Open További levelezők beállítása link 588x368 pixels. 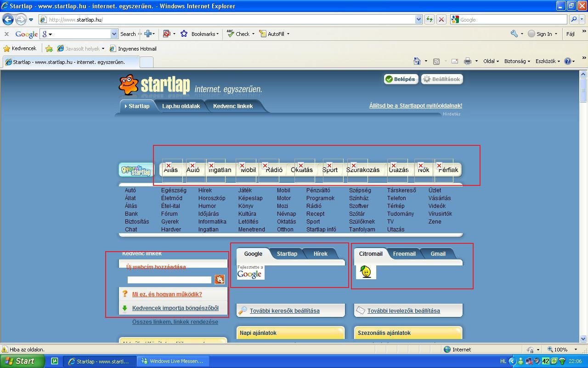(x=404, y=311)
